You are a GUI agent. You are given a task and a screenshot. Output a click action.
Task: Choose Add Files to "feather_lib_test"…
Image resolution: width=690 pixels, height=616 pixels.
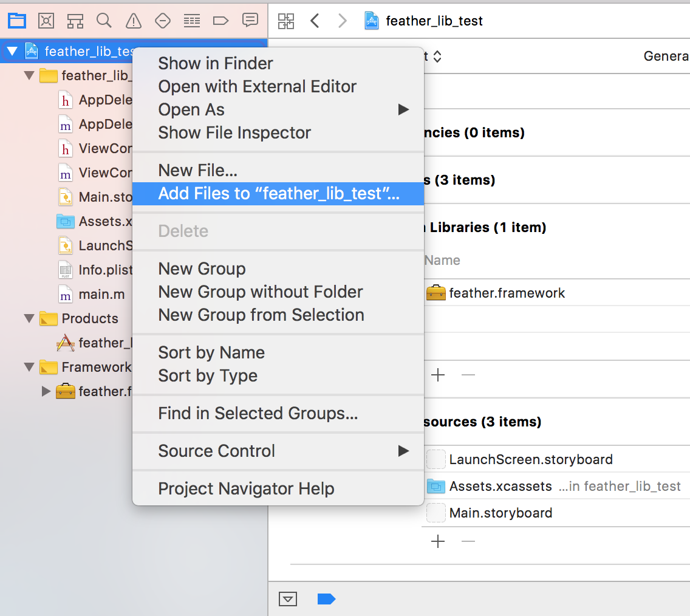278,194
